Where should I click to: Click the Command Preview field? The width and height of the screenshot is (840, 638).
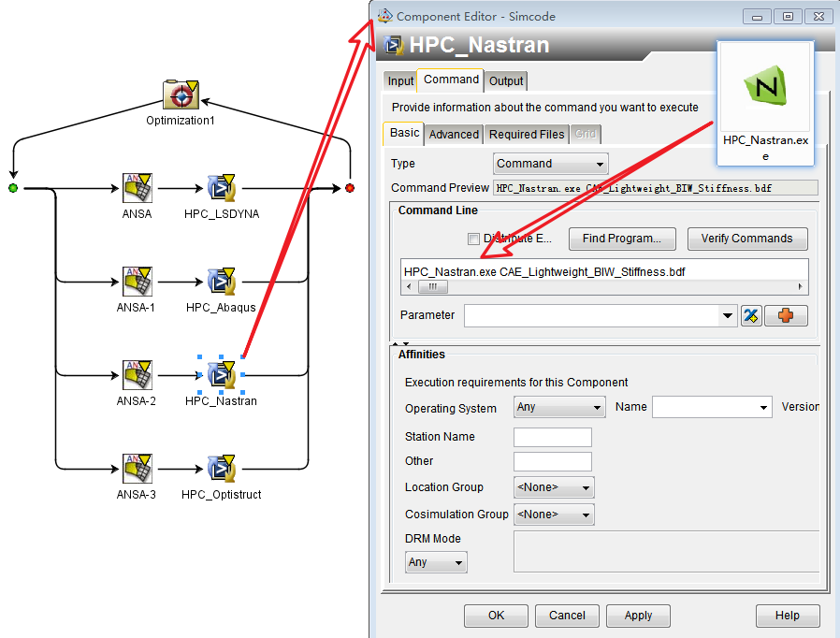click(656, 189)
